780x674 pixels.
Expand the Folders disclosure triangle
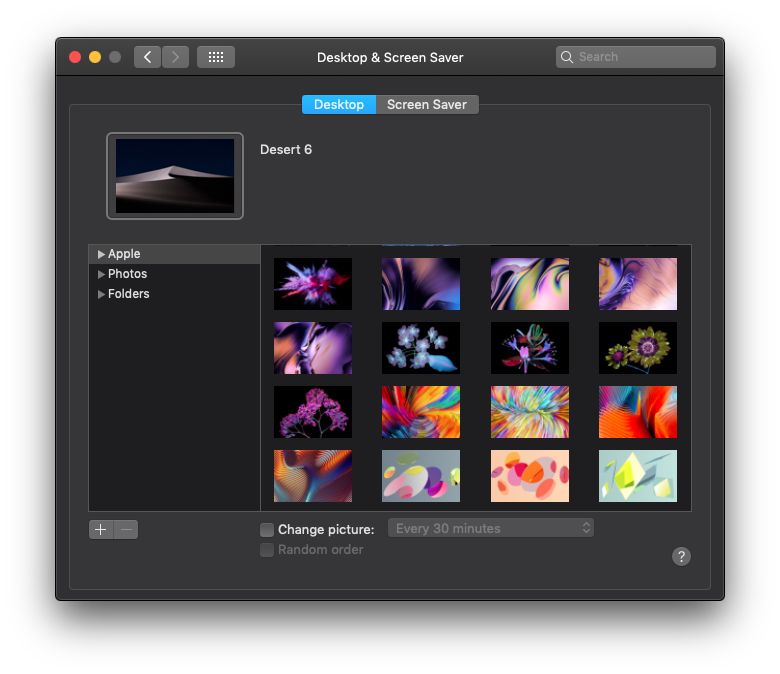(x=101, y=294)
